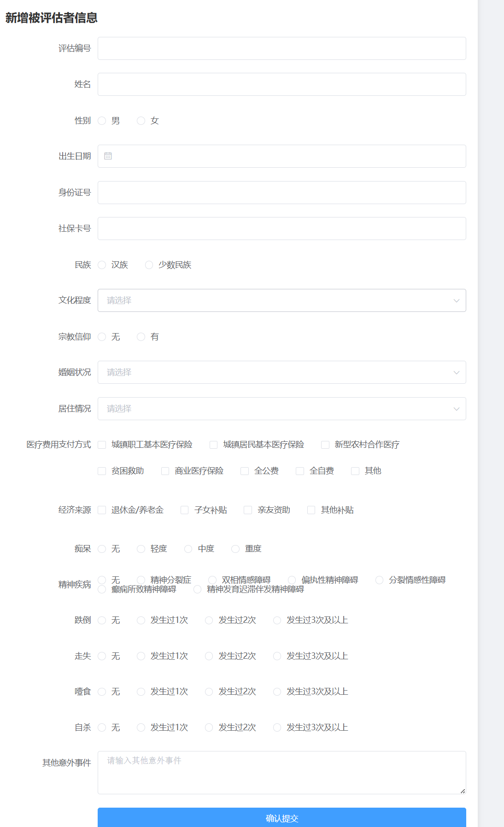Expand the 婚姻状况 select box
504x827 pixels.
coord(282,372)
